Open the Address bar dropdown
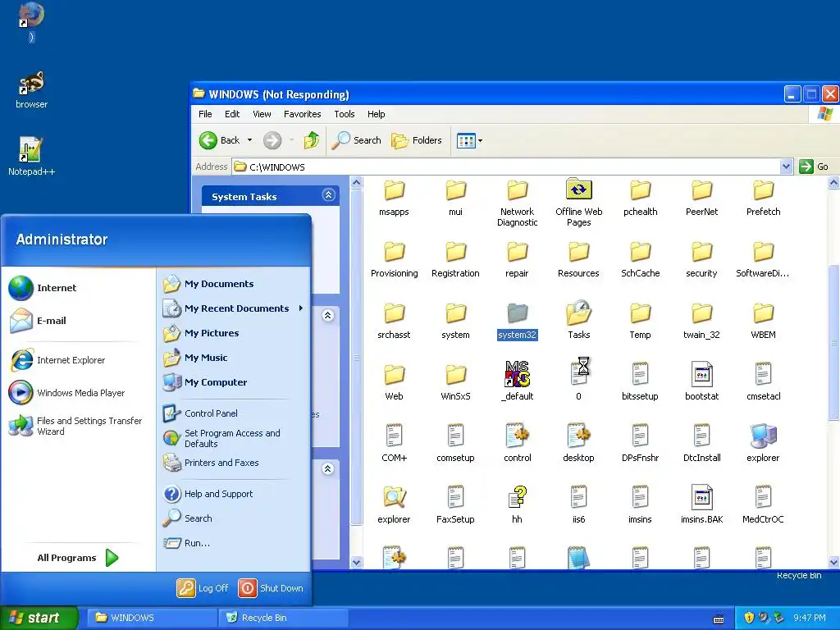The width and height of the screenshot is (840, 630). pyautogui.click(x=786, y=167)
